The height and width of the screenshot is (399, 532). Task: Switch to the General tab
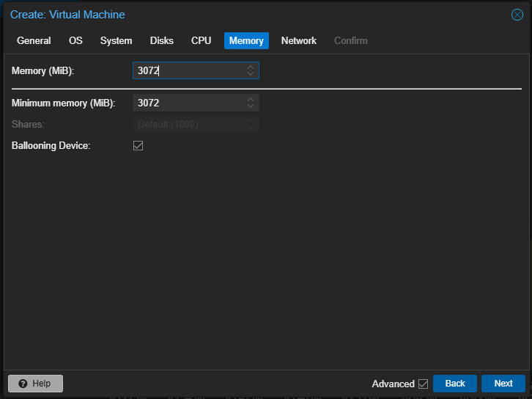click(x=34, y=41)
